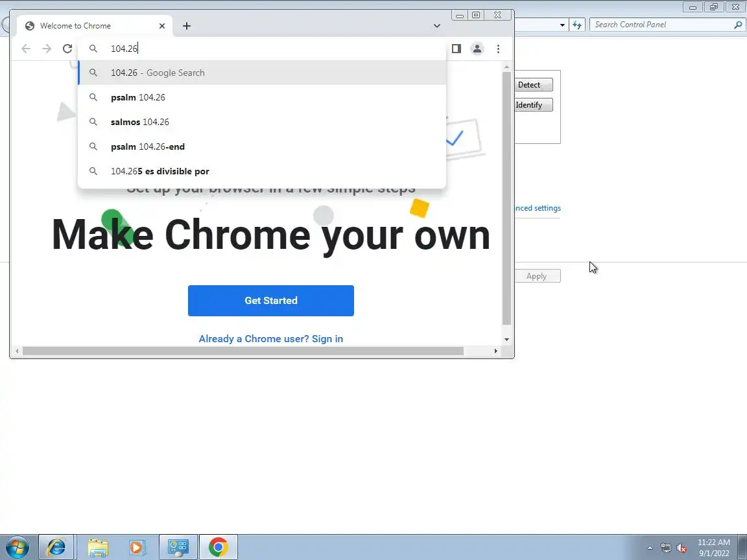Click the Chrome scroll up arrow

pyautogui.click(x=506, y=67)
